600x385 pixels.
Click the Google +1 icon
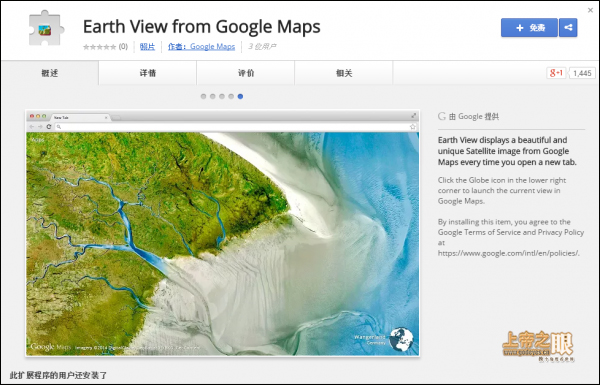pyautogui.click(x=556, y=73)
